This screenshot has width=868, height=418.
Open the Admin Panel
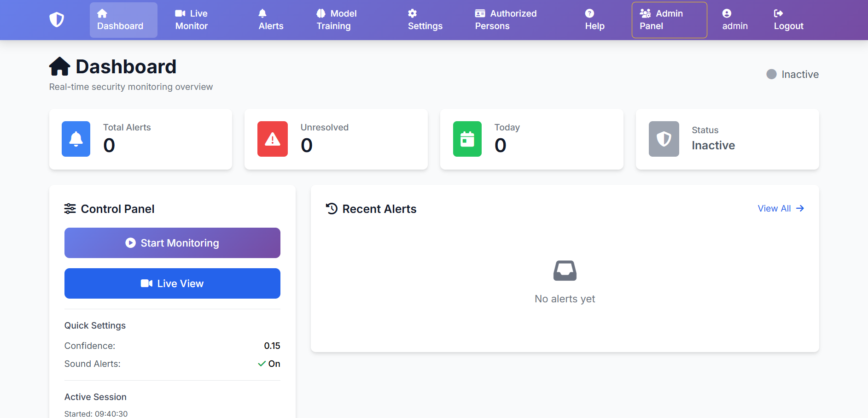click(x=669, y=20)
